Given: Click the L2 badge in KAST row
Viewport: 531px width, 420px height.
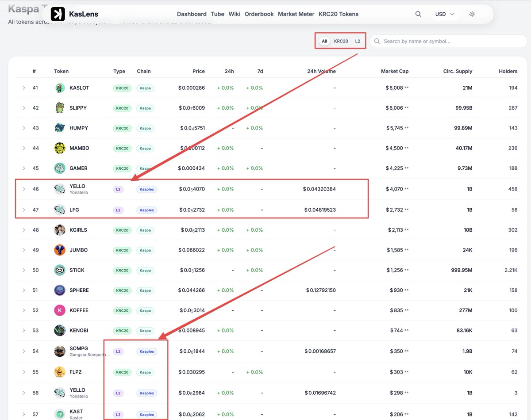Looking at the screenshot, I should 118,415.
